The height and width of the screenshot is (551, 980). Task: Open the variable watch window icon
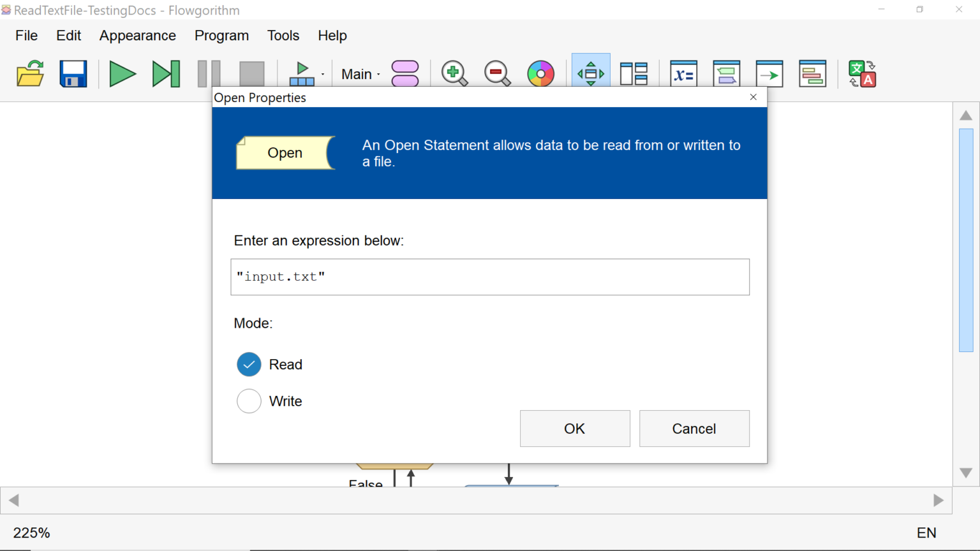[683, 74]
